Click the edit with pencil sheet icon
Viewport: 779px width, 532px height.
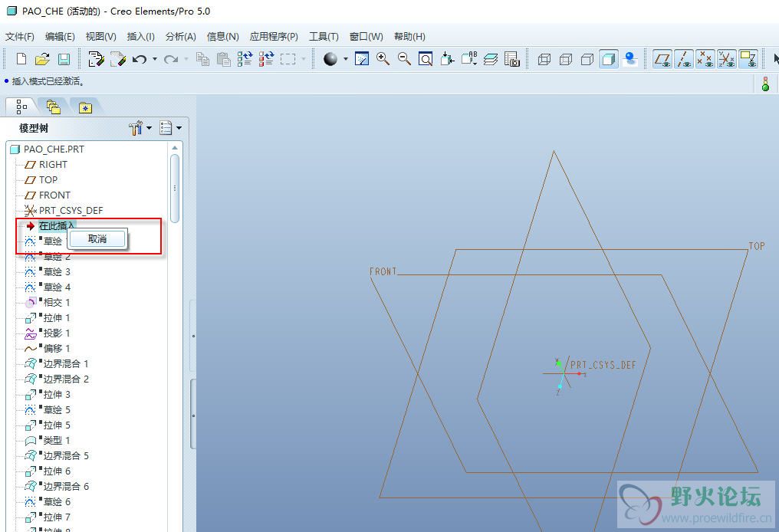point(96,59)
